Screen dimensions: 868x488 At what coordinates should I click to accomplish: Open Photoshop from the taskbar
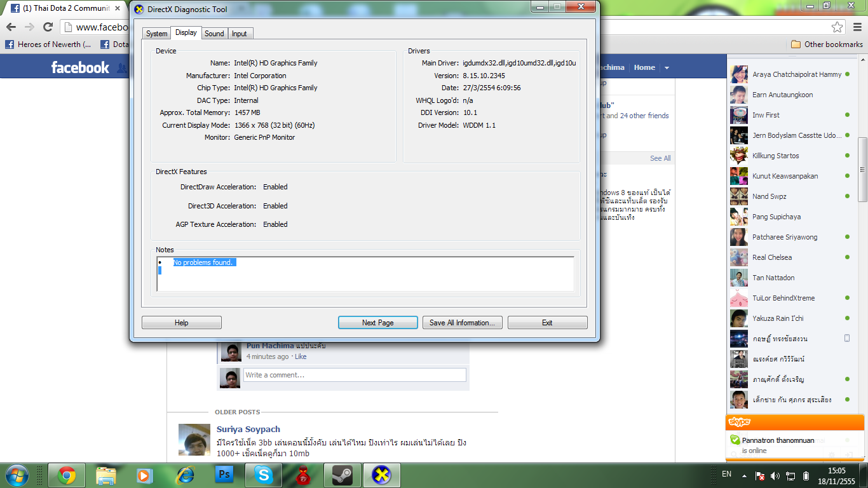(224, 475)
